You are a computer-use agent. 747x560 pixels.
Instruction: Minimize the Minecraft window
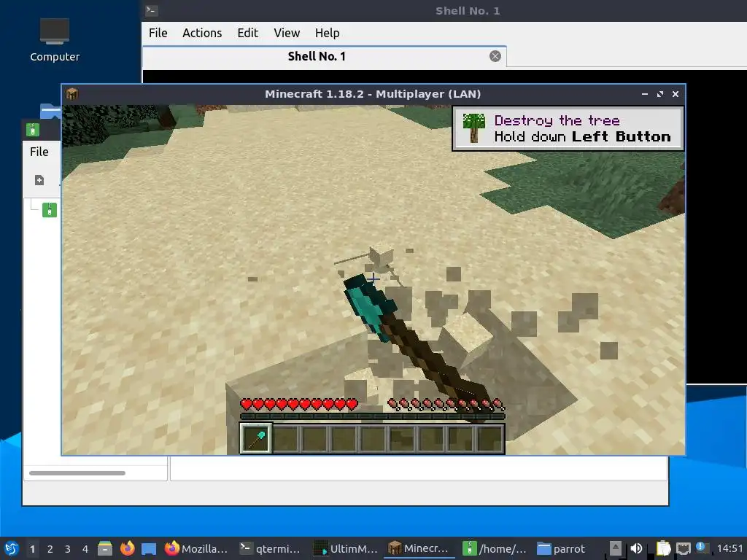(x=645, y=94)
